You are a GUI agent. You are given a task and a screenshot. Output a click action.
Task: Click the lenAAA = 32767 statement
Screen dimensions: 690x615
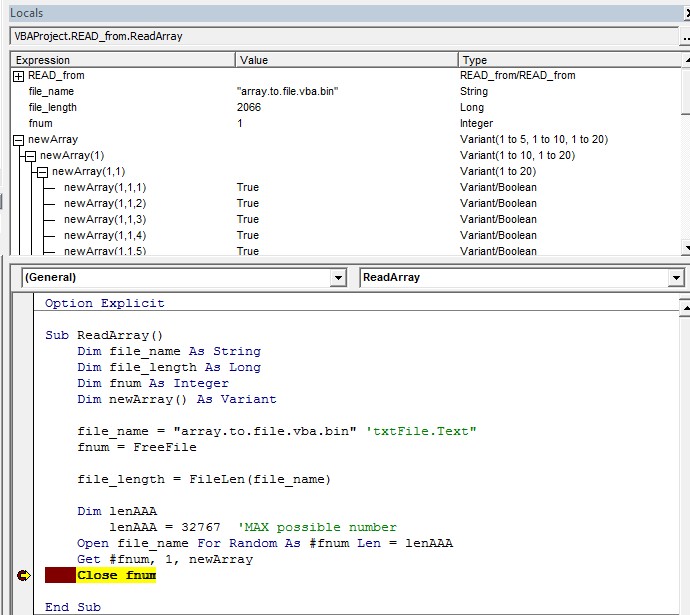tap(165, 527)
